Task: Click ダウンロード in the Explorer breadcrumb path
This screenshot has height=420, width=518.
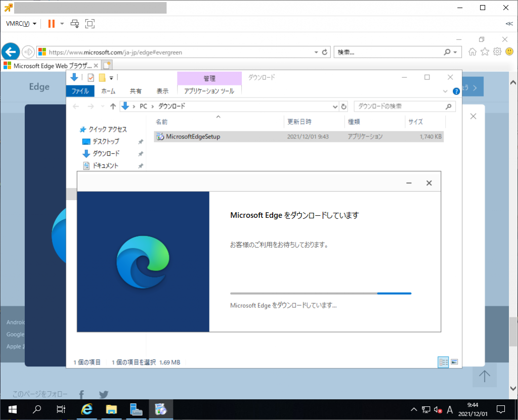Action: (172, 106)
